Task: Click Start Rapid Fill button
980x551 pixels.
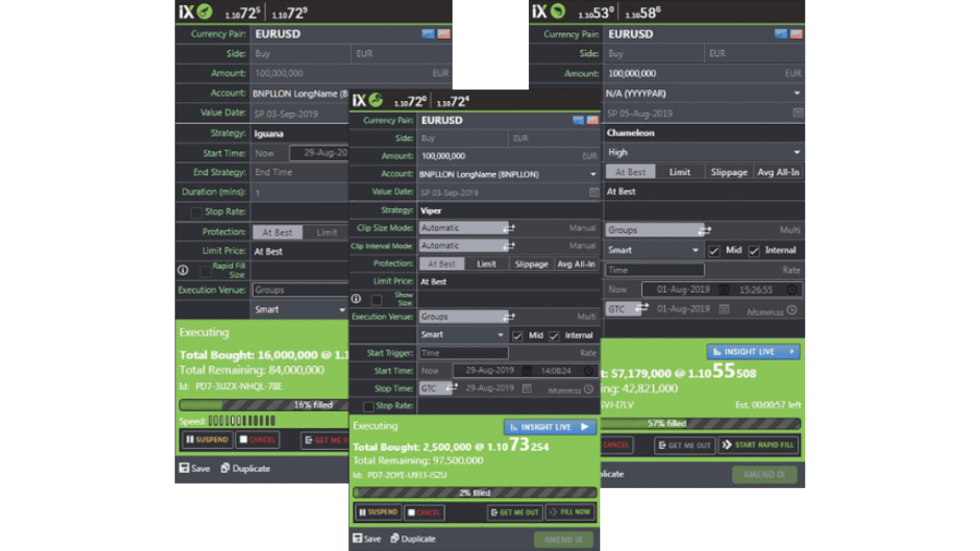Action: pos(758,445)
